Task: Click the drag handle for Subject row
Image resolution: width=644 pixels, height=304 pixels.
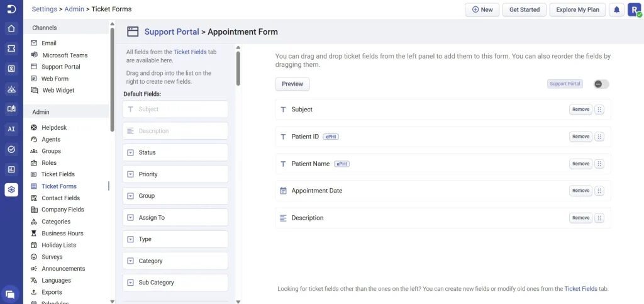Action: click(599, 110)
